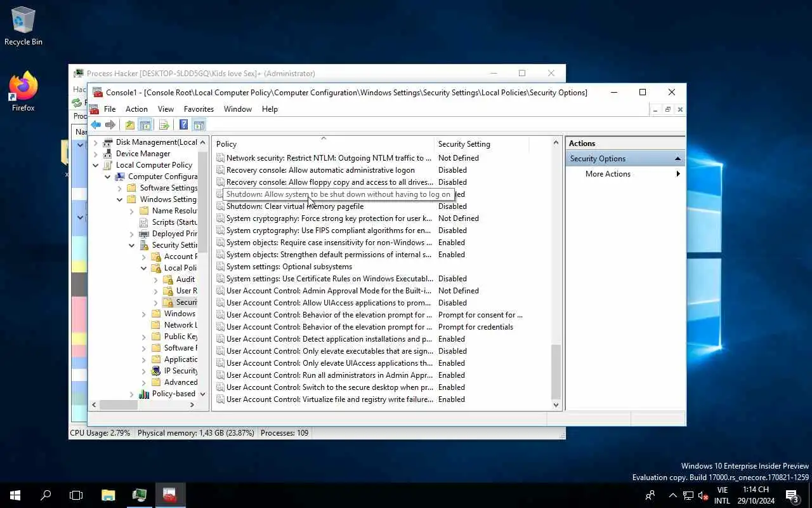Click the taskbar Search magnifier
The width and height of the screenshot is (812, 508).
[x=46, y=495]
